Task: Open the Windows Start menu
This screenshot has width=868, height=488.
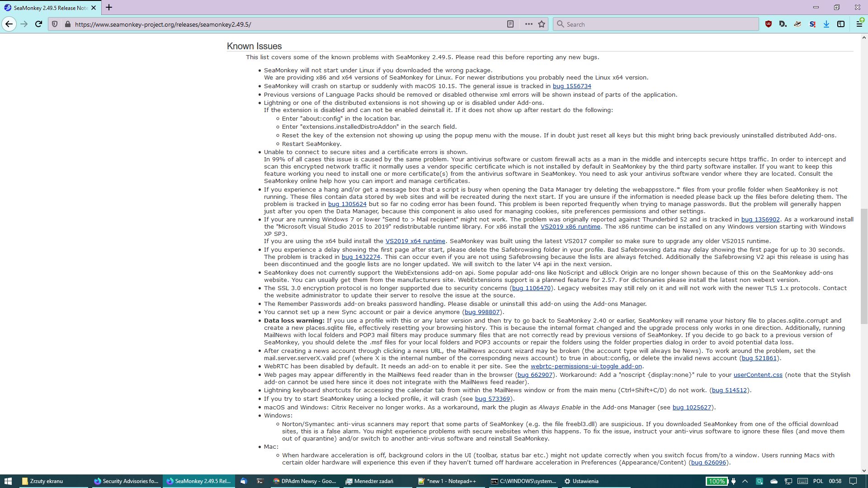Action: pyautogui.click(x=8, y=481)
